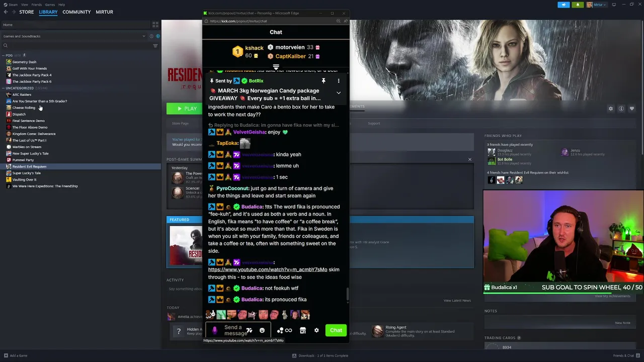Open pinned message three-dot options menu
The height and width of the screenshot is (362, 644).
pyautogui.click(x=339, y=80)
